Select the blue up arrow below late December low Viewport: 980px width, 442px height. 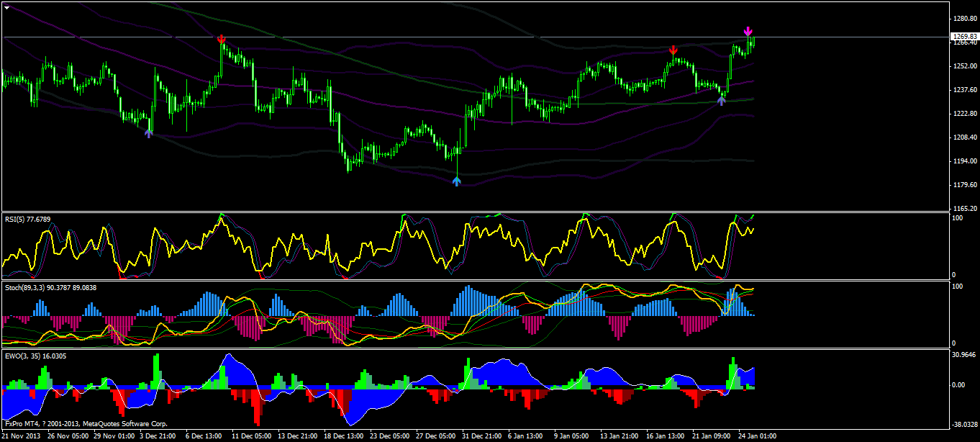click(456, 181)
